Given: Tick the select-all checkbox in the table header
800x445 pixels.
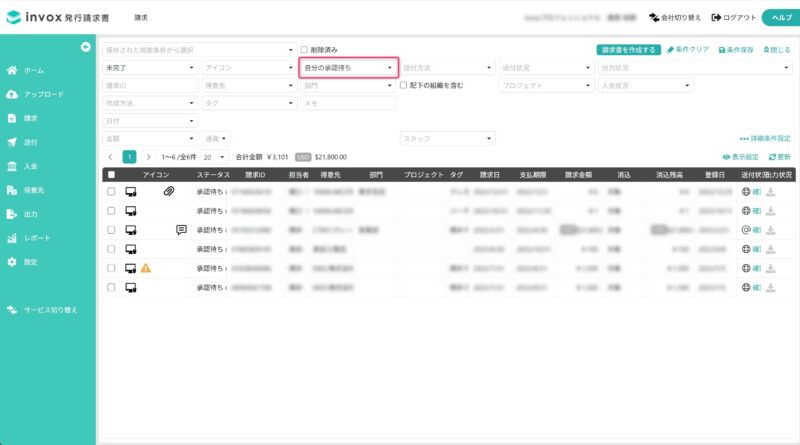Looking at the screenshot, I should click(111, 175).
